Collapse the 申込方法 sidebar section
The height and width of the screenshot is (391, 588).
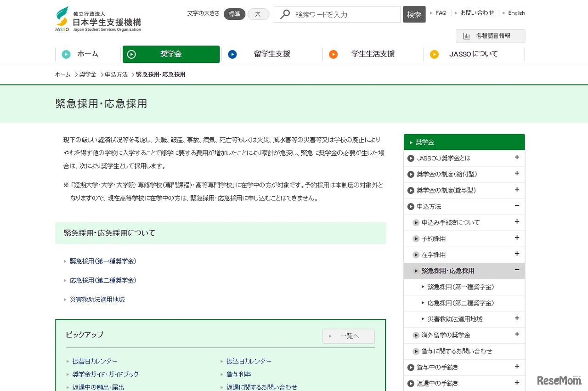[517, 206]
